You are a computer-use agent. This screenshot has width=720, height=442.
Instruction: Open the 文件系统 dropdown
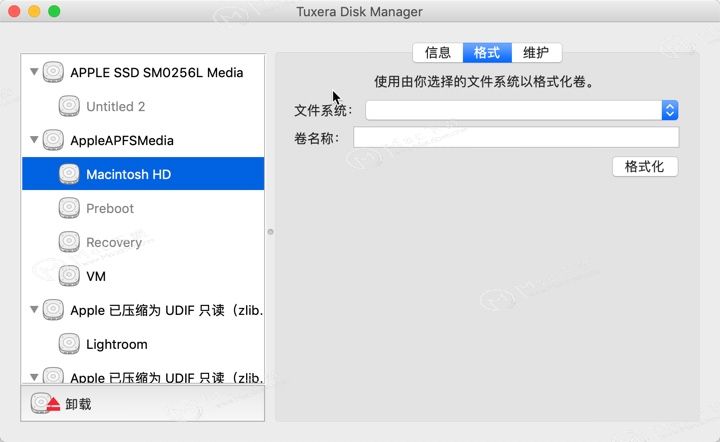click(x=522, y=110)
